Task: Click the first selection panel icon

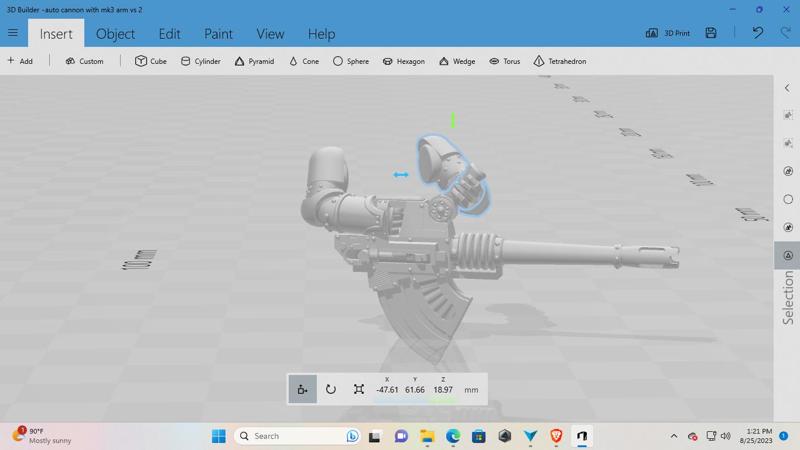Action: [788, 115]
